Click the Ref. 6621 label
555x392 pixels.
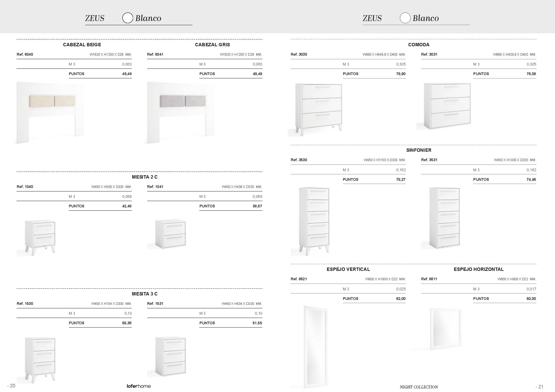[299, 279]
